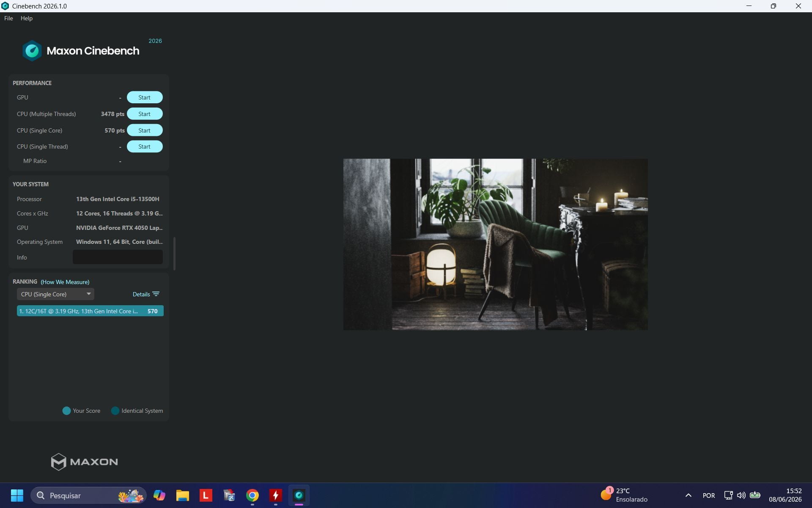The height and width of the screenshot is (508, 812).
Task: Click the 13th Gen Intel Core i5-13500H processor value
Action: pyautogui.click(x=118, y=199)
